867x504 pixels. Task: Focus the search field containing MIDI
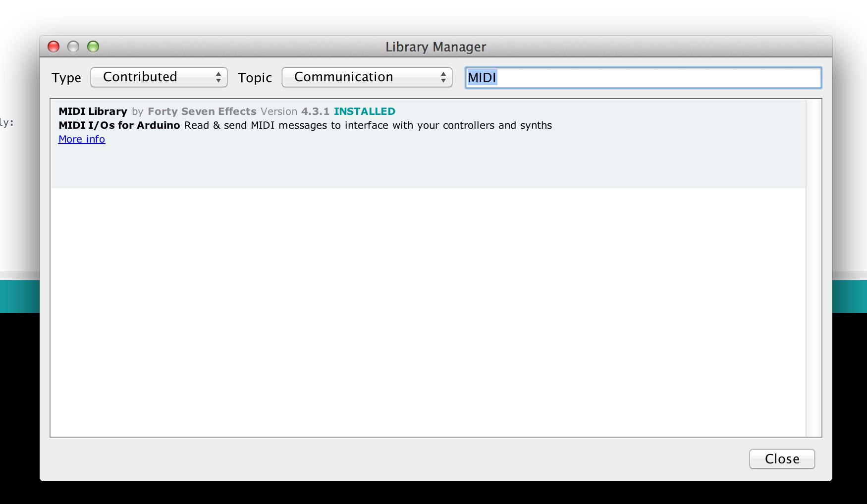click(643, 78)
